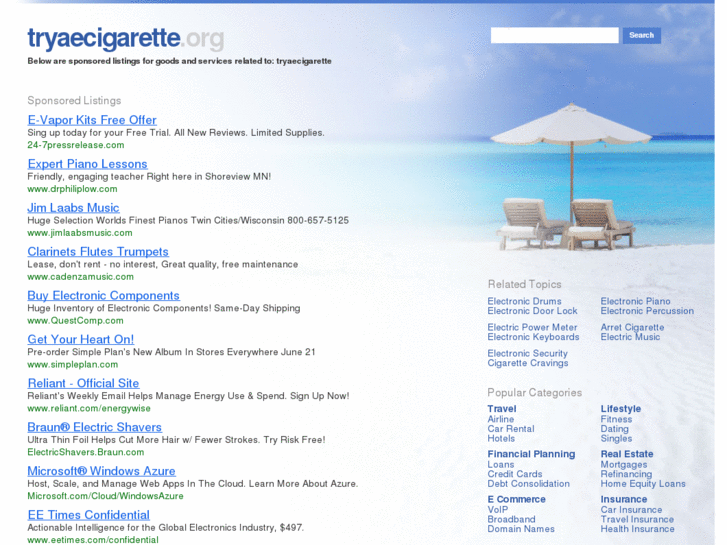The image size is (727, 545).
Task: Open the Real Estate category heading
Action: click(627, 455)
